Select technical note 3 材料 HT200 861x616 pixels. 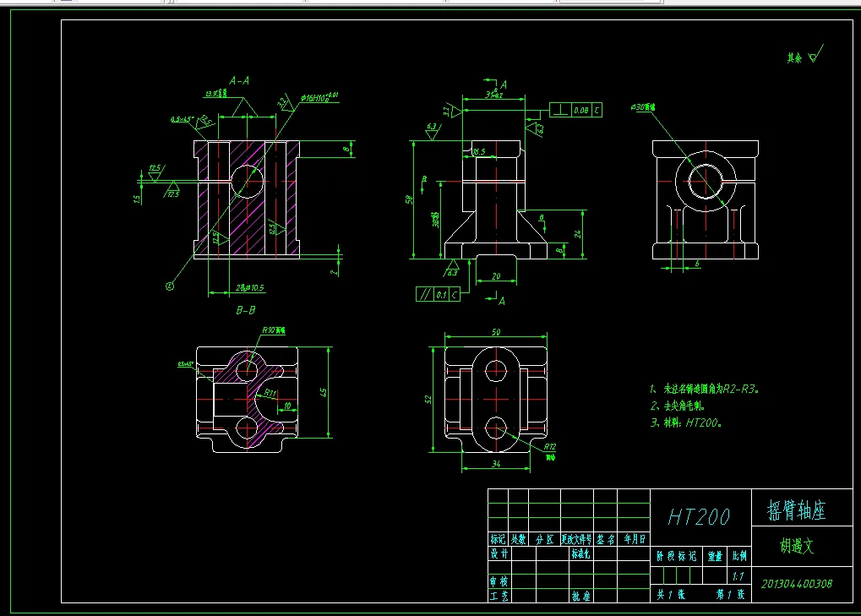pos(686,422)
